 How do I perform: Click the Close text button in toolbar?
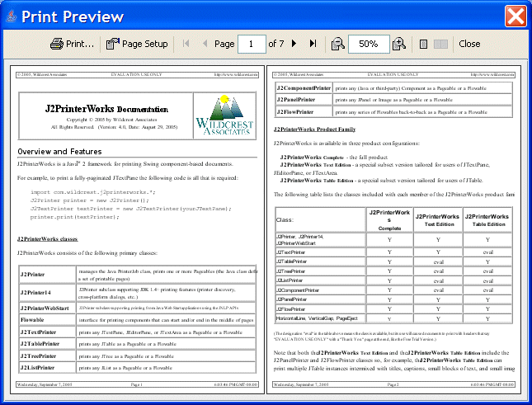(469, 44)
